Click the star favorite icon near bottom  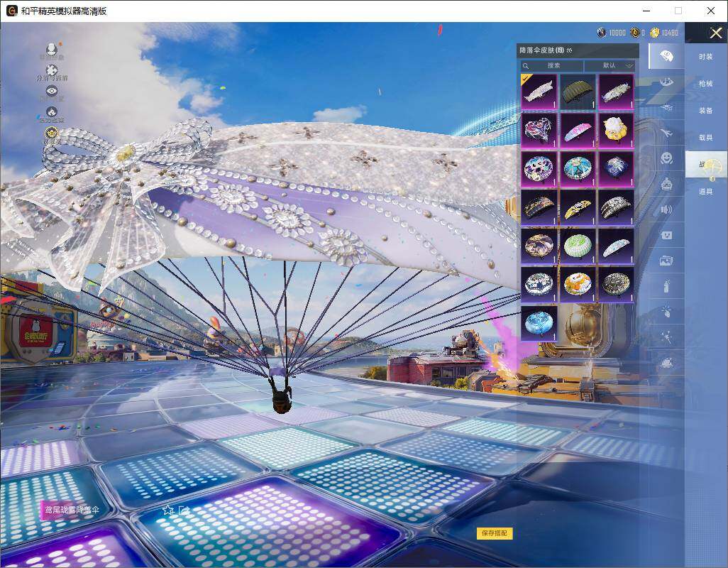tap(168, 510)
